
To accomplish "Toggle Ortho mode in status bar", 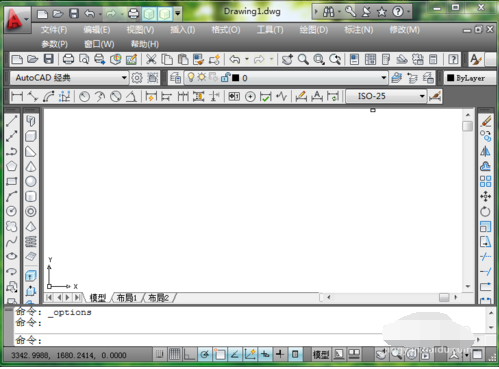I will tap(189, 354).
